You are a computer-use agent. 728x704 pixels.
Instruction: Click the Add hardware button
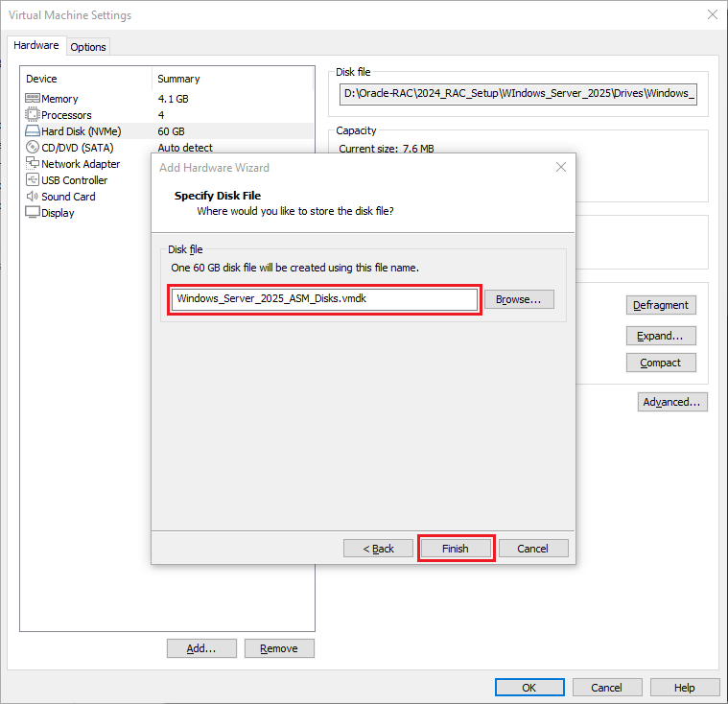tap(201, 648)
